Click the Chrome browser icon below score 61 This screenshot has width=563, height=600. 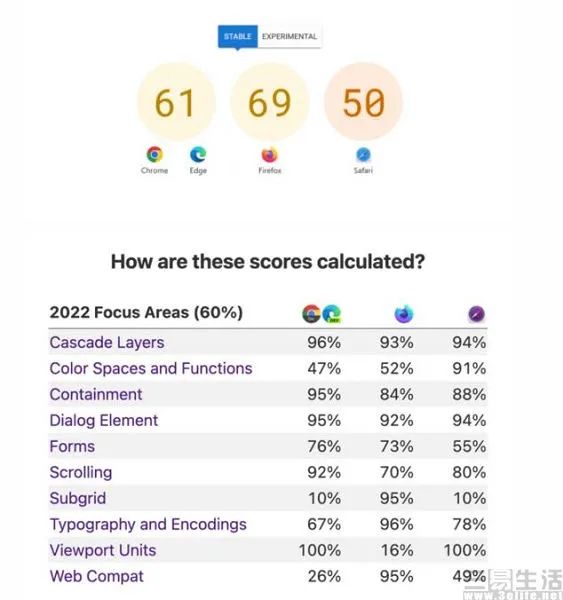coord(155,154)
